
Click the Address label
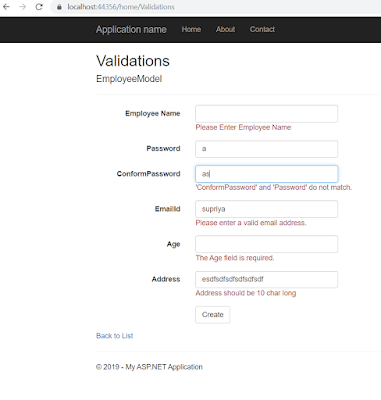166,279
